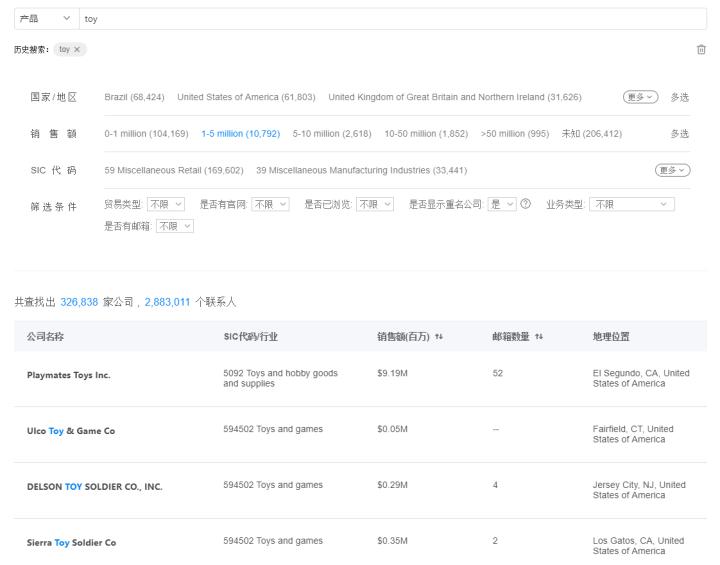The image size is (720, 565).
Task: Delete search history with the trash icon
Action: pyautogui.click(x=700, y=49)
